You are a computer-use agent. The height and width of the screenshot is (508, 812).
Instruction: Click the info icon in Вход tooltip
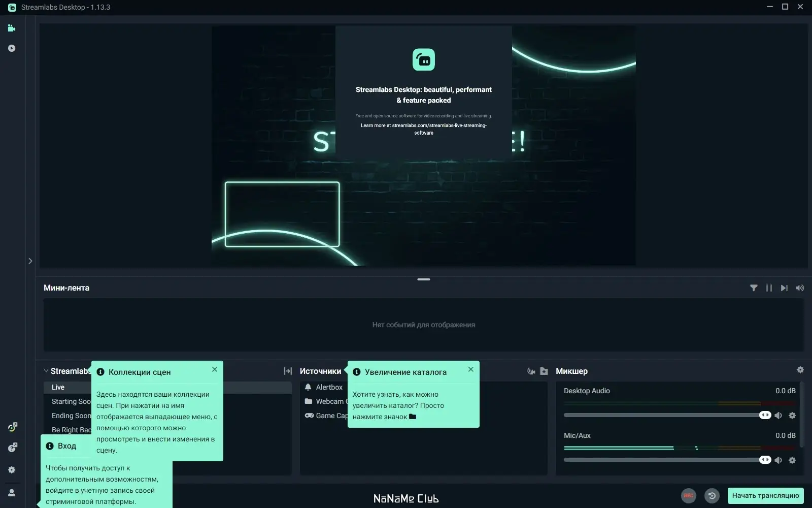click(50, 446)
